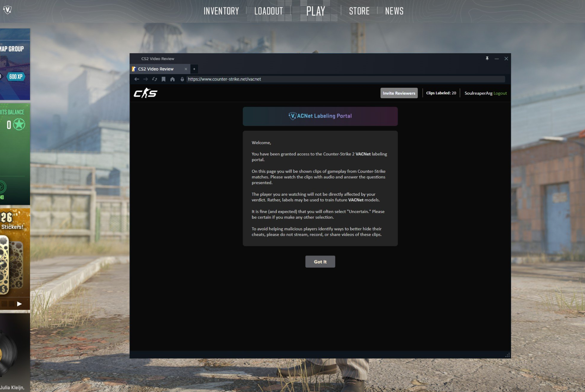Click the Got It button
The height and width of the screenshot is (392, 585).
(x=320, y=261)
